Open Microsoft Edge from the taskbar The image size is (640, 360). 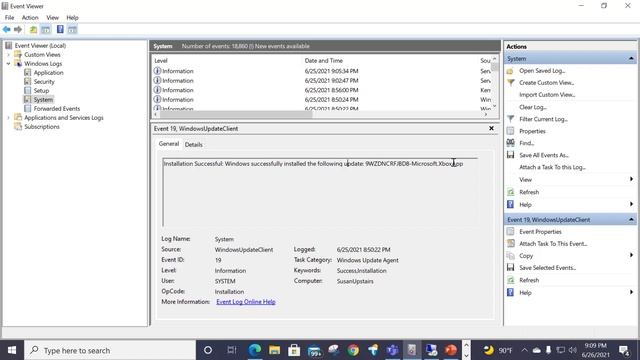pyautogui.click(x=255, y=350)
